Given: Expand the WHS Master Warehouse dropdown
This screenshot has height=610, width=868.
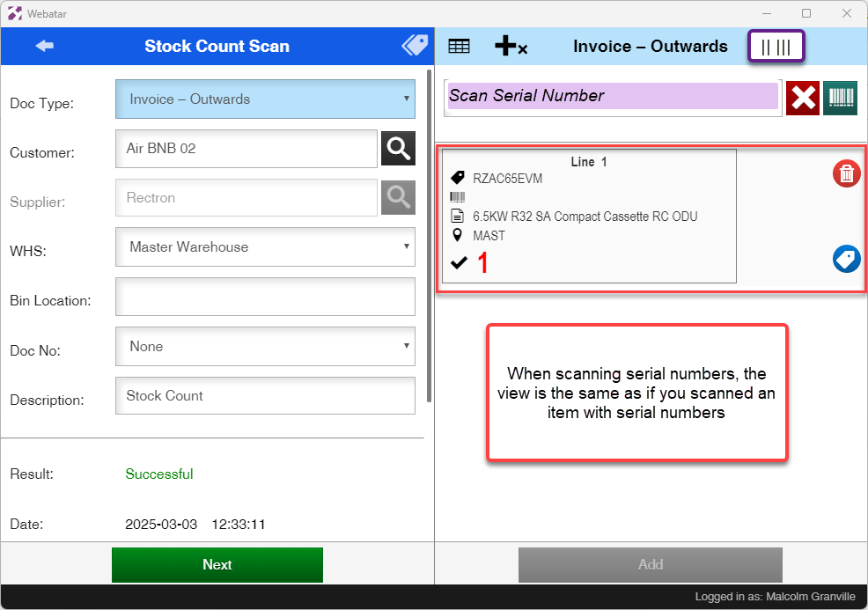Looking at the screenshot, I should (x=265, y=246).
